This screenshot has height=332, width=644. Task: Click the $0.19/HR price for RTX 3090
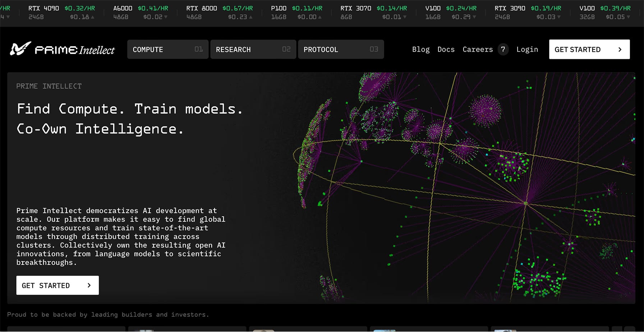[546, 8]
